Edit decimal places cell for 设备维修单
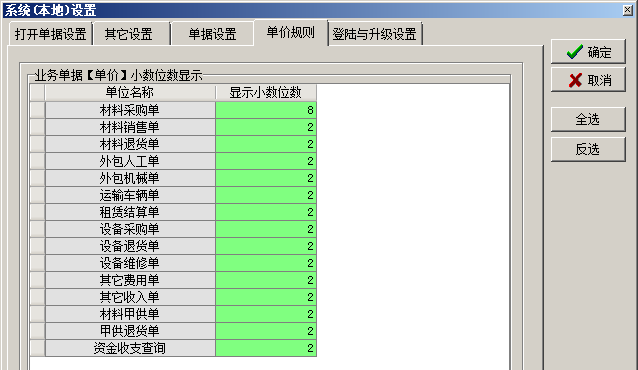 click(x=266, y=263)
